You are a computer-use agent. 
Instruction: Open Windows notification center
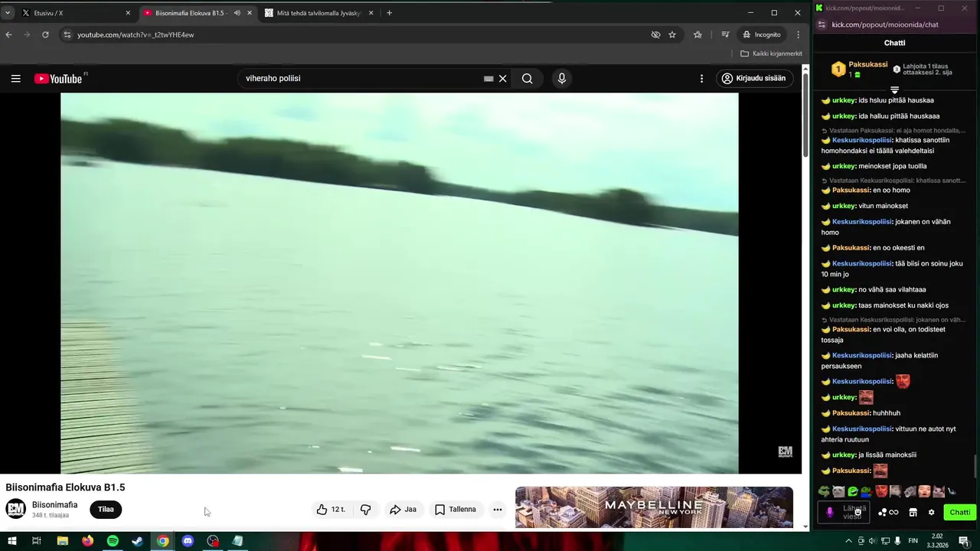[x=963, y=541]
